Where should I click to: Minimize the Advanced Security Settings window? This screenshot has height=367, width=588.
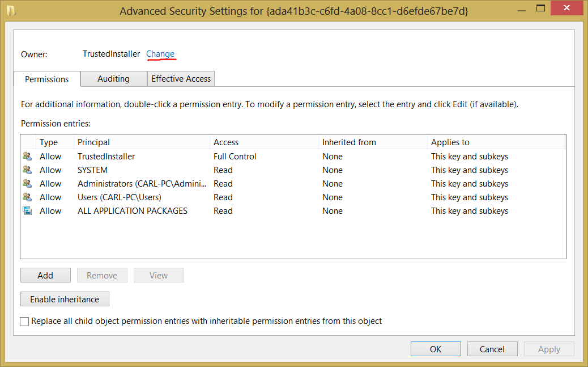(x=521, y=11)
